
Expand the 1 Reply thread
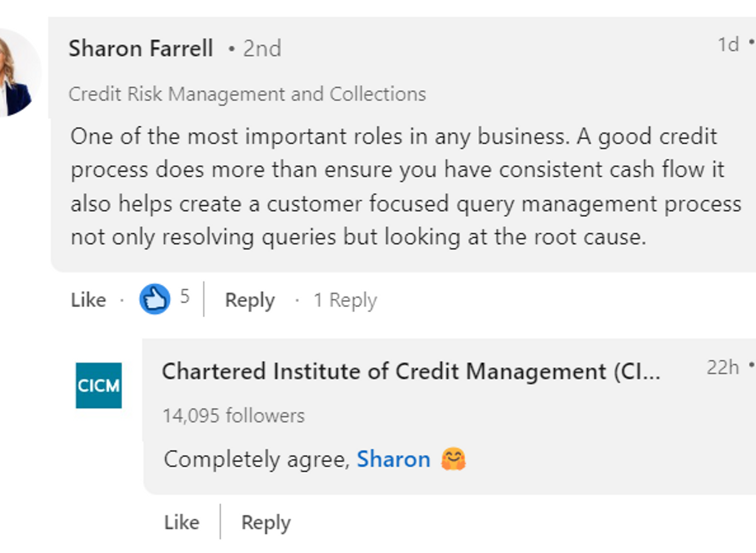coord(345,300)
